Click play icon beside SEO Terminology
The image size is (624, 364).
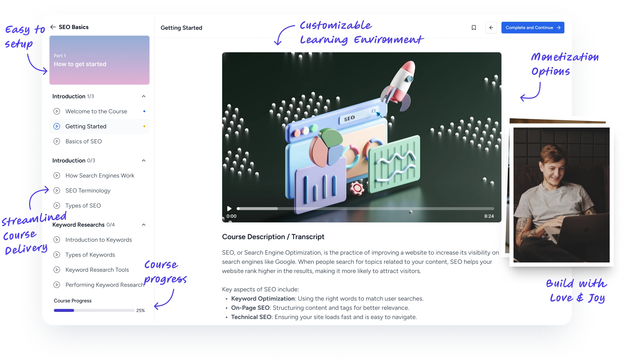click(x=57, y=190)
